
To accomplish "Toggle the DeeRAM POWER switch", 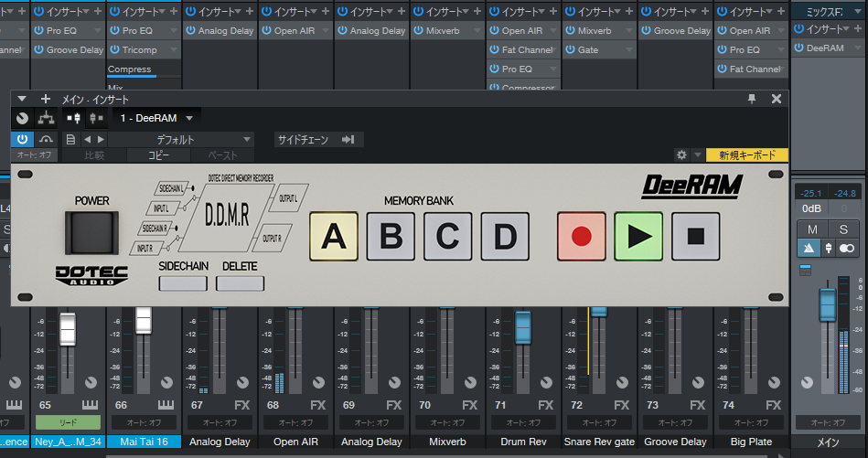I will pos(91,232).
